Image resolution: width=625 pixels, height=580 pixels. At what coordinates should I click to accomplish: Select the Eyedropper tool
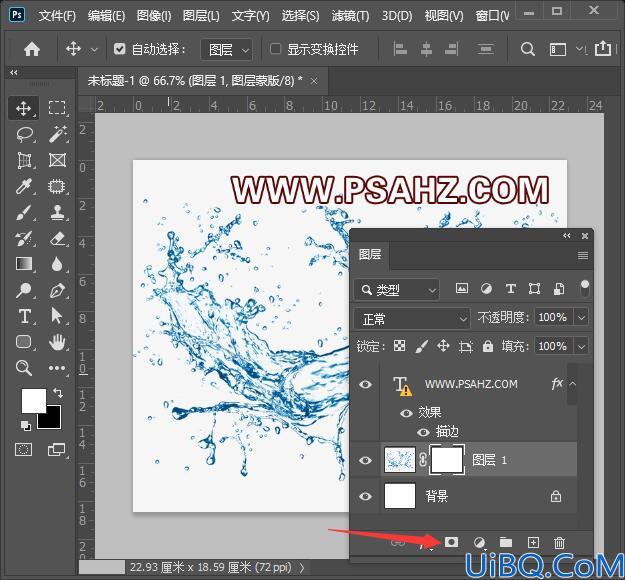coord(24,186)
